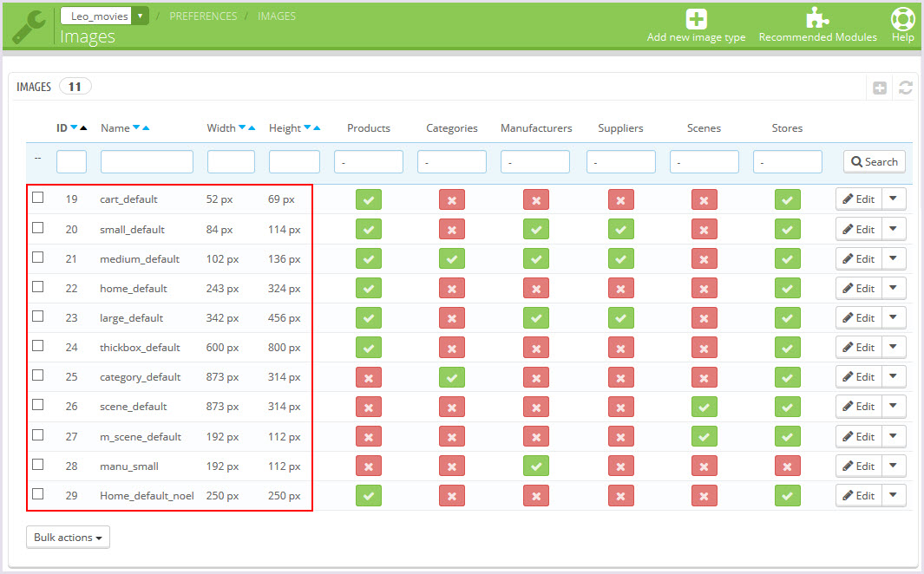This screenshot has width=924, height=574.
Task: Edit the category_default image type
Action: [x=859, y=377]
